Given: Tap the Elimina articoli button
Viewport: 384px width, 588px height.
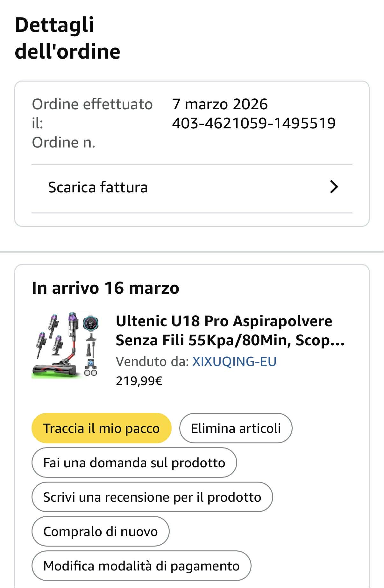Looking at the screenshot, I should [236, 428].
